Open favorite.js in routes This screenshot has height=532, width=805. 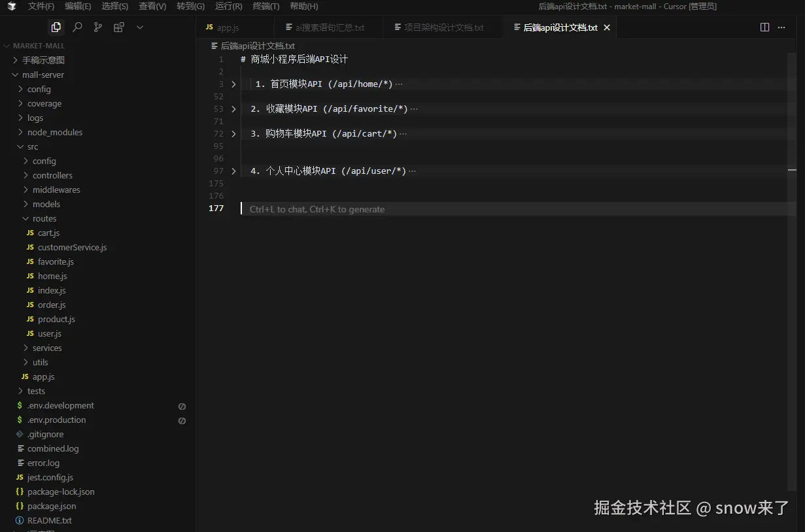(x=56, y=261)
